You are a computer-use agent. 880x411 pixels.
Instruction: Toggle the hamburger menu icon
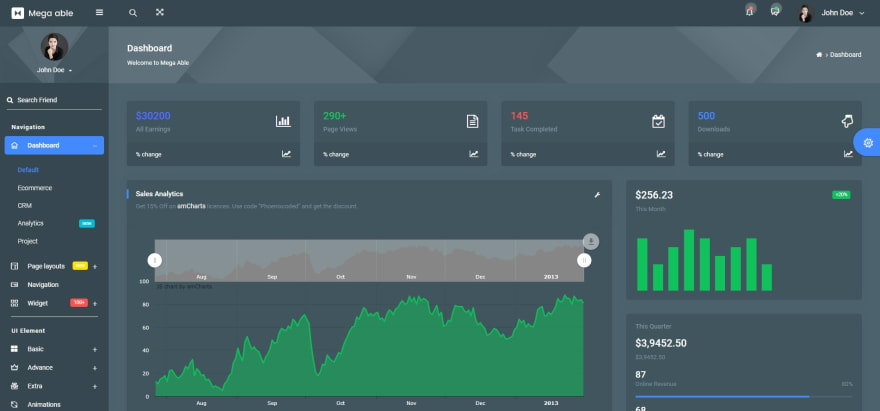[99, 12]
